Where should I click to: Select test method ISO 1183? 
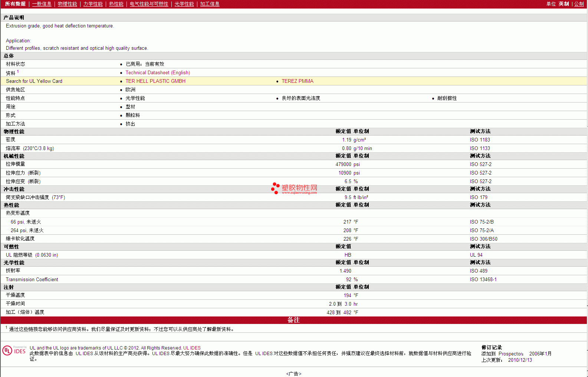[480, 140]
